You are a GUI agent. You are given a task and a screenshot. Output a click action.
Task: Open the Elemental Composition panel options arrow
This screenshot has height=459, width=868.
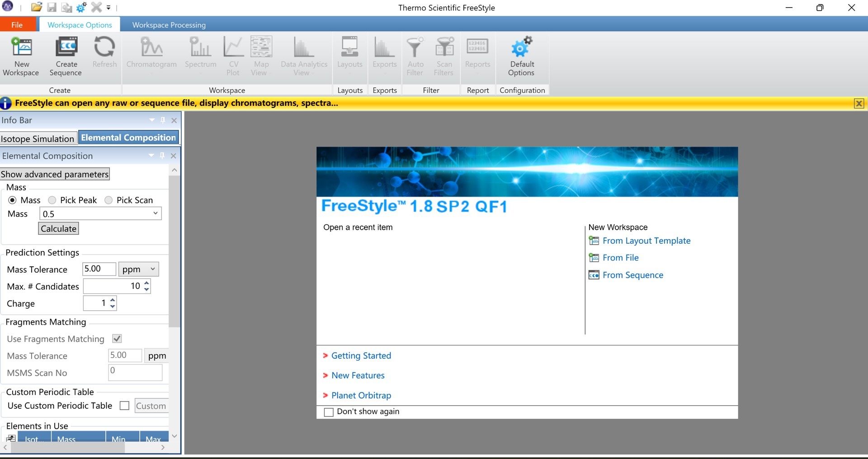point(151,156)
